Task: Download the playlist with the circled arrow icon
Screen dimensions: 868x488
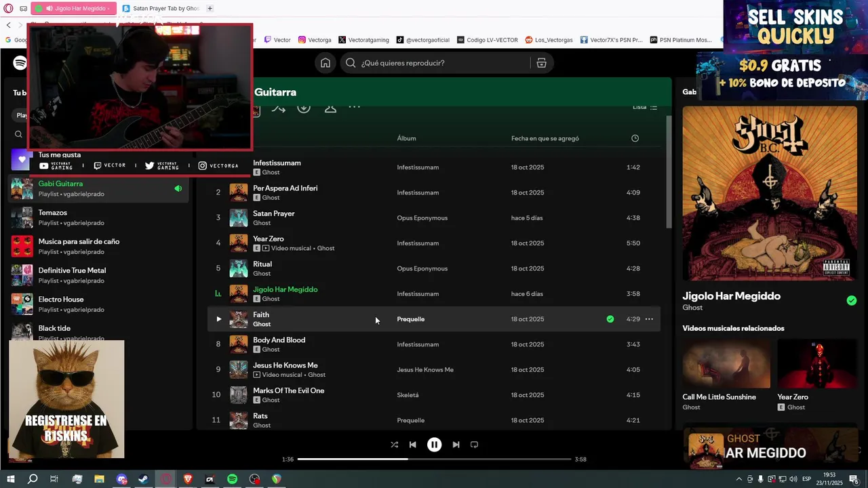Action: tap(304, 108)
